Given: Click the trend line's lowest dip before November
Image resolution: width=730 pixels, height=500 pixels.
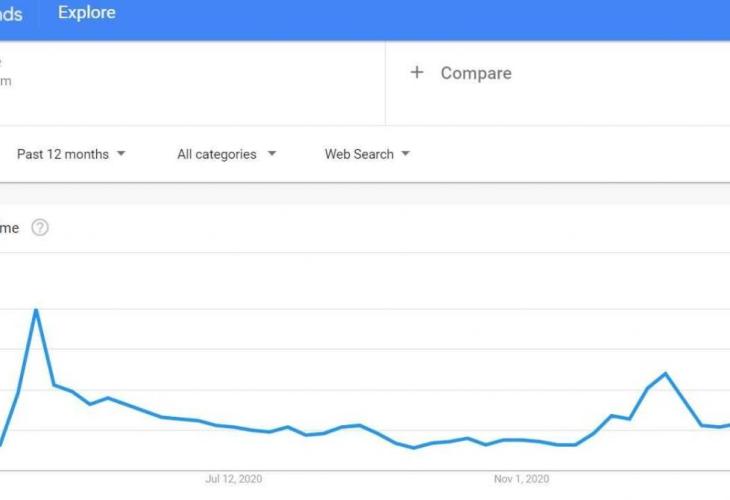Looking at the screenshot, I should [414, 447].
